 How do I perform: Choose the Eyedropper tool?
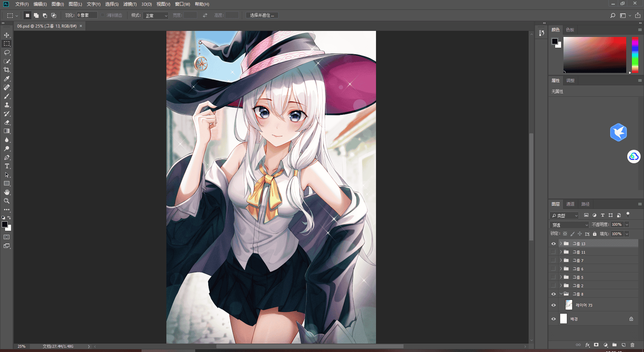point(7,79)
